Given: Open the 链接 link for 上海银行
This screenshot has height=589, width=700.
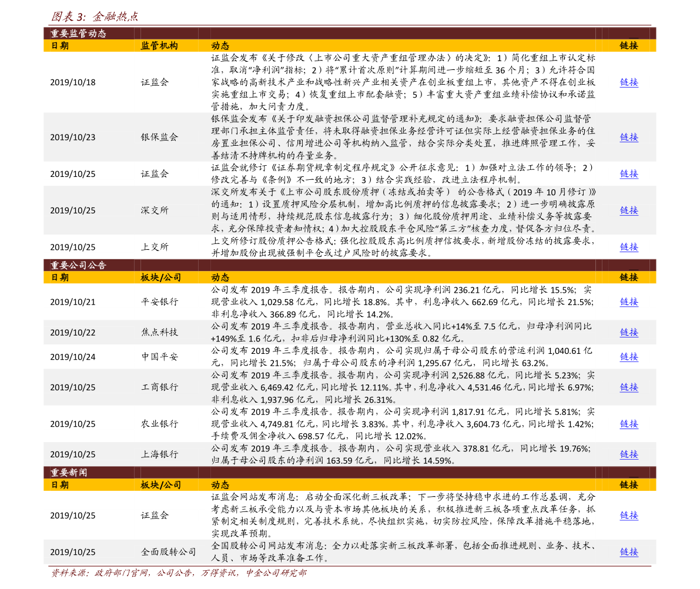Looking at the screenshot, I should pos(628,454).
